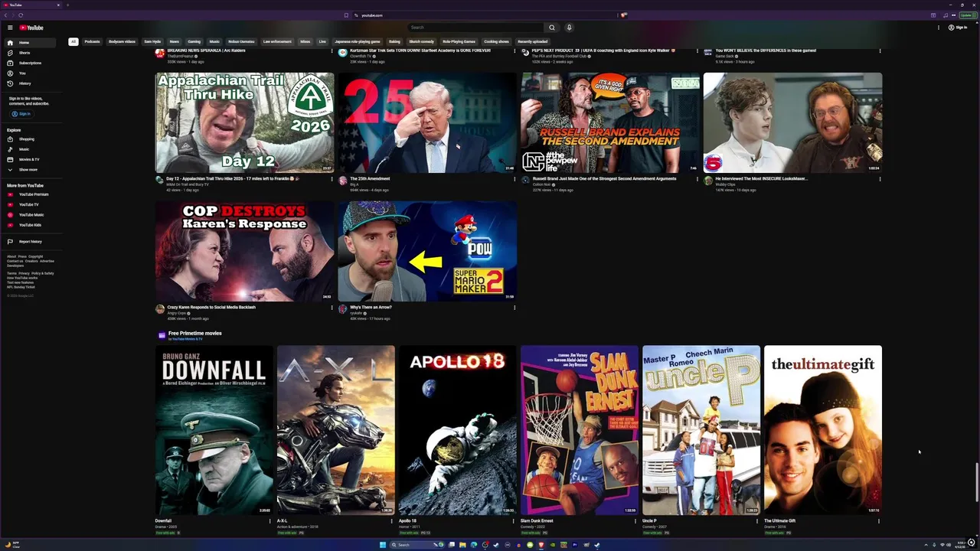
Task: Bookmark the page using the bookmark icon
Action: [346, 15]
